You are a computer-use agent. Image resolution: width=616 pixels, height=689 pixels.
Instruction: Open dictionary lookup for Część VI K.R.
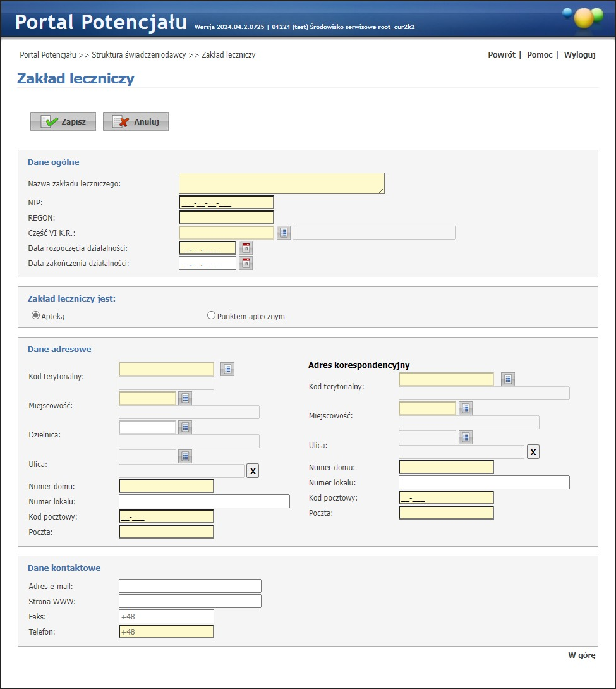[284, 233]
